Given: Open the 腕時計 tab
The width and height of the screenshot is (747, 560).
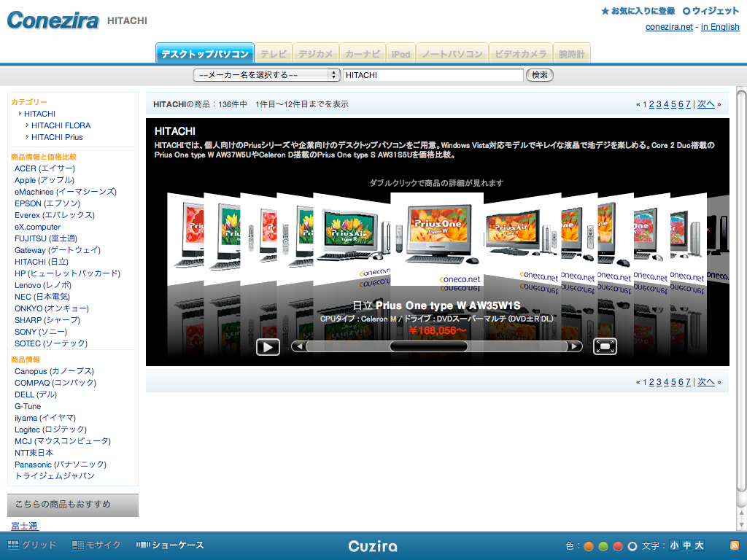Looking at the screenshot, I should 572,54.
